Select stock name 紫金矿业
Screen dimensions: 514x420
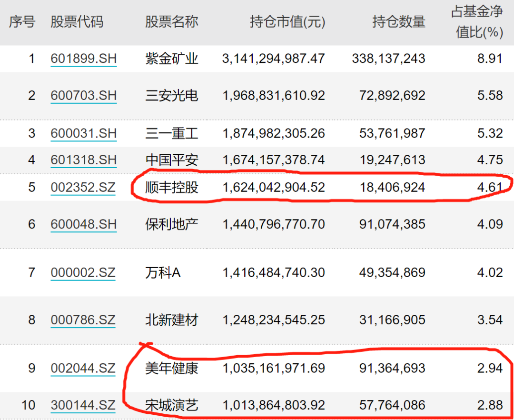click(x=172, y=59)
